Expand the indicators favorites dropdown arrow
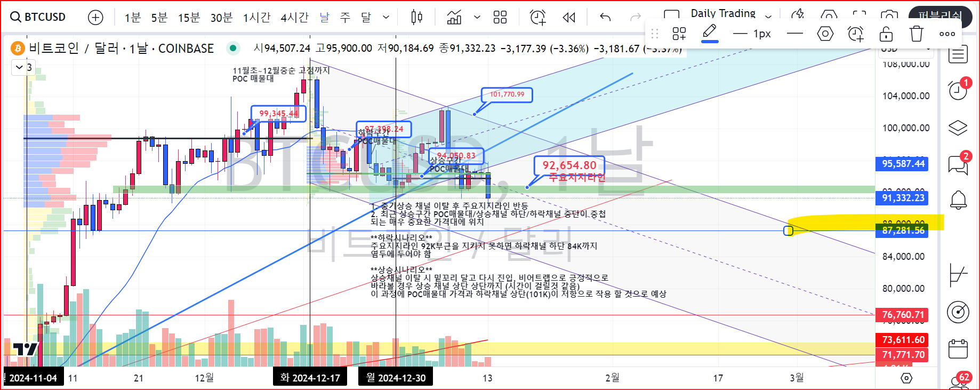The height and width of the screenshot is (390, 980). (477, 18)
